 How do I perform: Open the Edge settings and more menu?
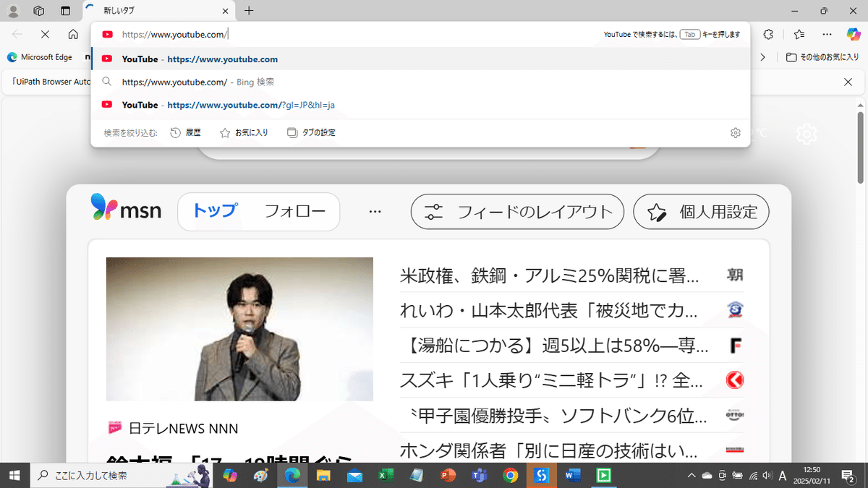point(827,34)
